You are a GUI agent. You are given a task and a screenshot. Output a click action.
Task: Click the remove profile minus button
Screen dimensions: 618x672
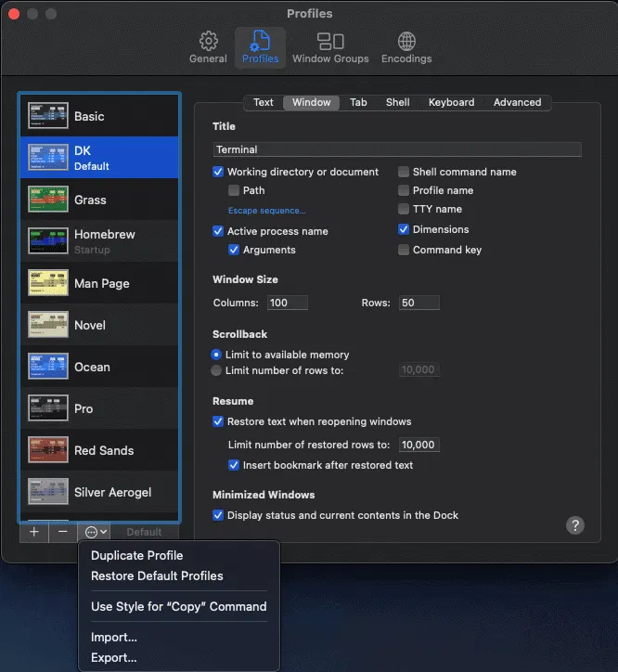(62, 532)
